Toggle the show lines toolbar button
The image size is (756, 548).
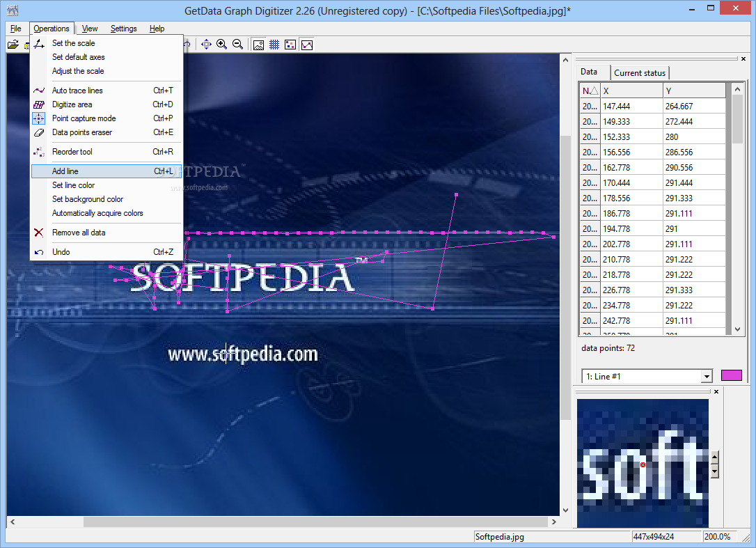tap(306, 45)
